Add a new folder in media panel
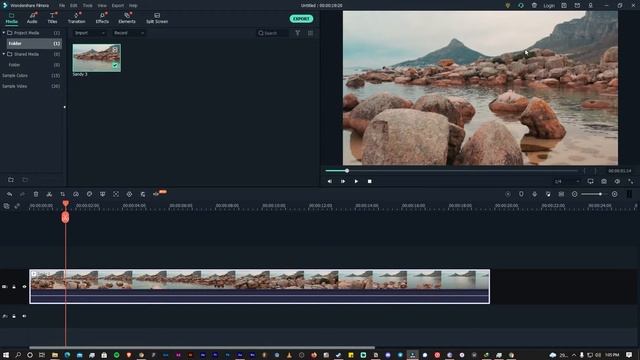The image size is (640, 360). point(11,180)
